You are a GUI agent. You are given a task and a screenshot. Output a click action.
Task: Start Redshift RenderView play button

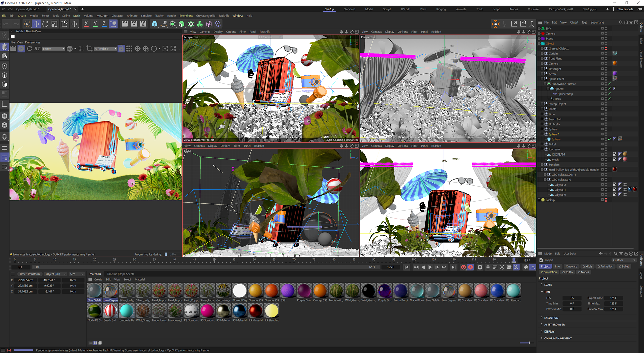[21, 49]
